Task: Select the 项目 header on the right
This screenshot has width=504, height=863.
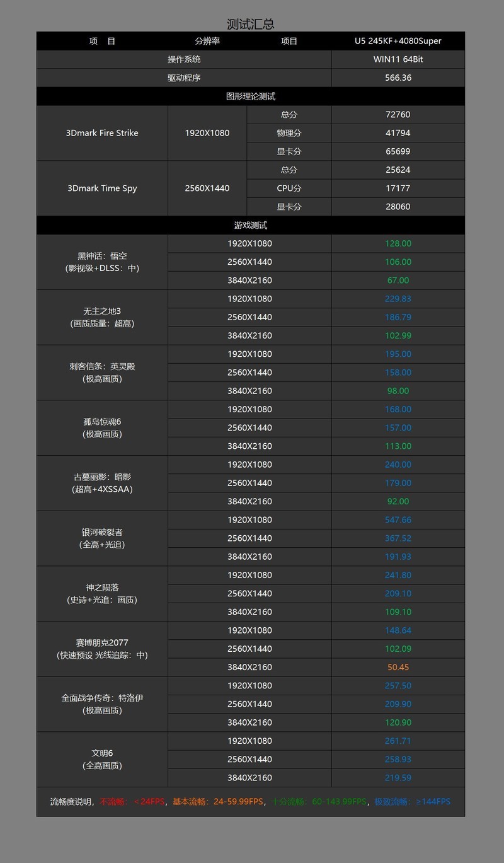Action: point(288,40)
